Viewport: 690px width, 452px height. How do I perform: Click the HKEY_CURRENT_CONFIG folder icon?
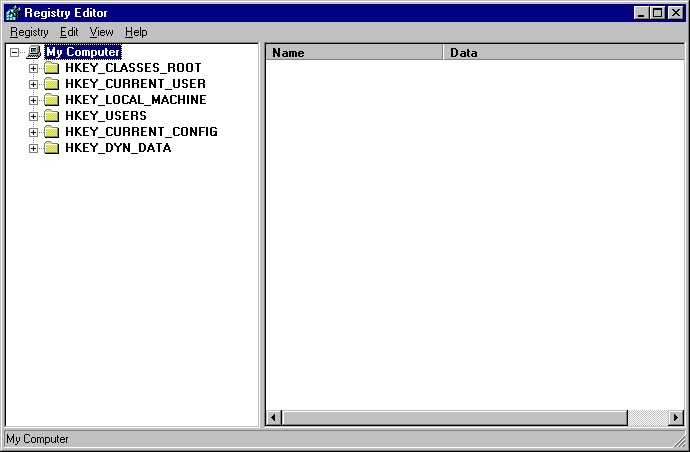coord(53,132)
